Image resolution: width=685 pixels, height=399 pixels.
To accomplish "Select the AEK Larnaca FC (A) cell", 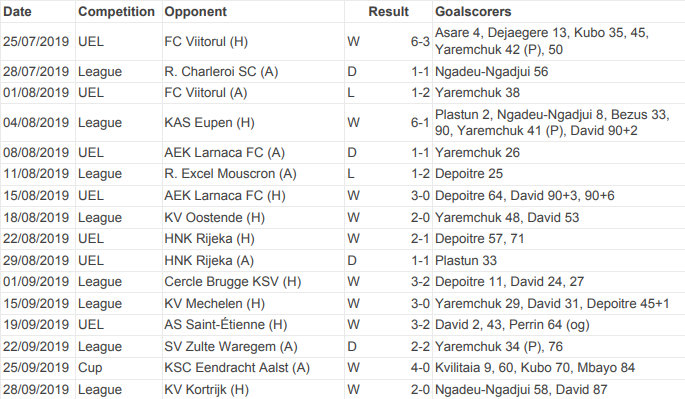I will click(x=225, y=152).
